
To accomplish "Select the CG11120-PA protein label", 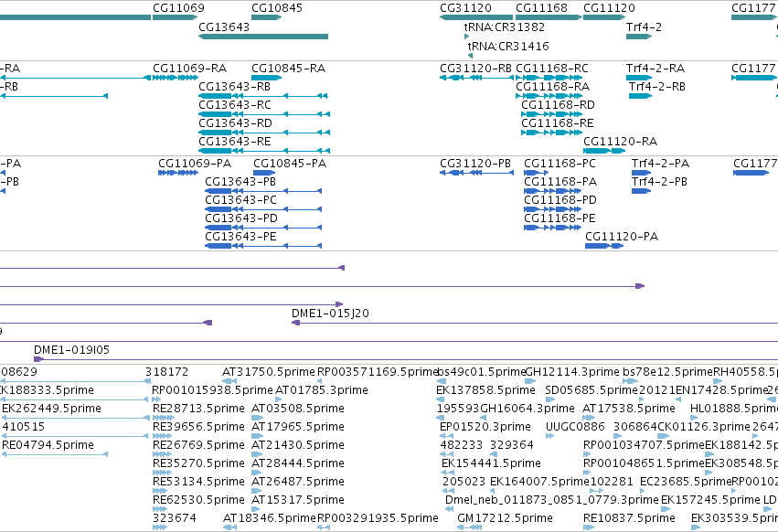I will (622, 236).
